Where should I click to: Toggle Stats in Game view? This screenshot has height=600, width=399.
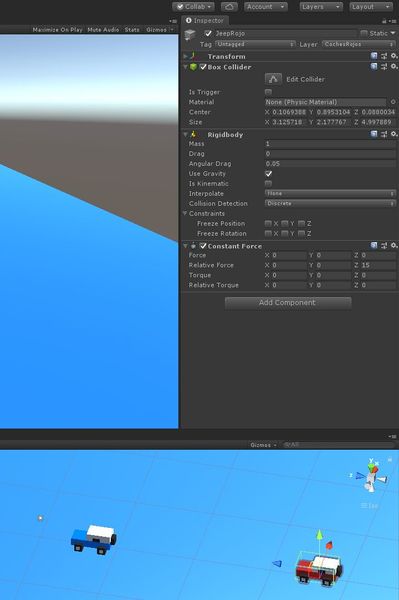(132, 29)
